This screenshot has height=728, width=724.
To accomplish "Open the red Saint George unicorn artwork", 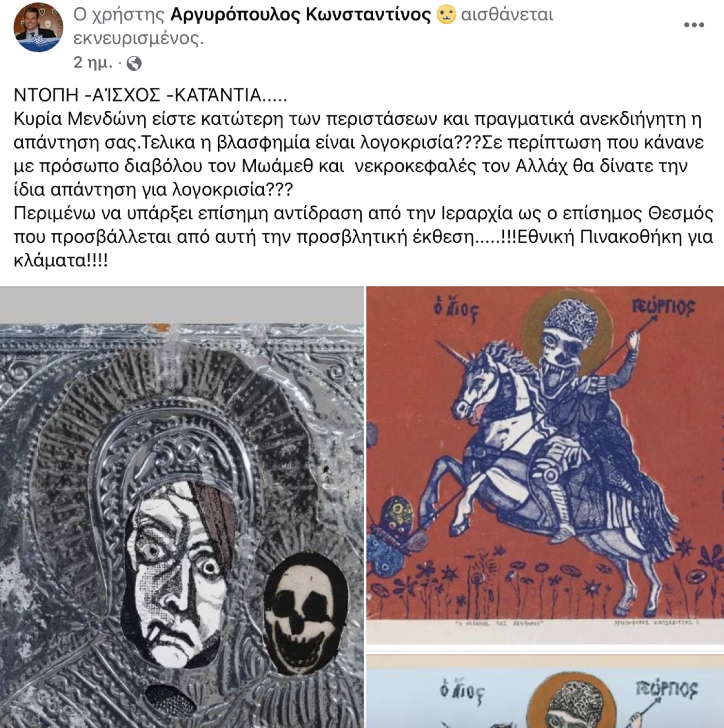I will (x=545, y=465).
